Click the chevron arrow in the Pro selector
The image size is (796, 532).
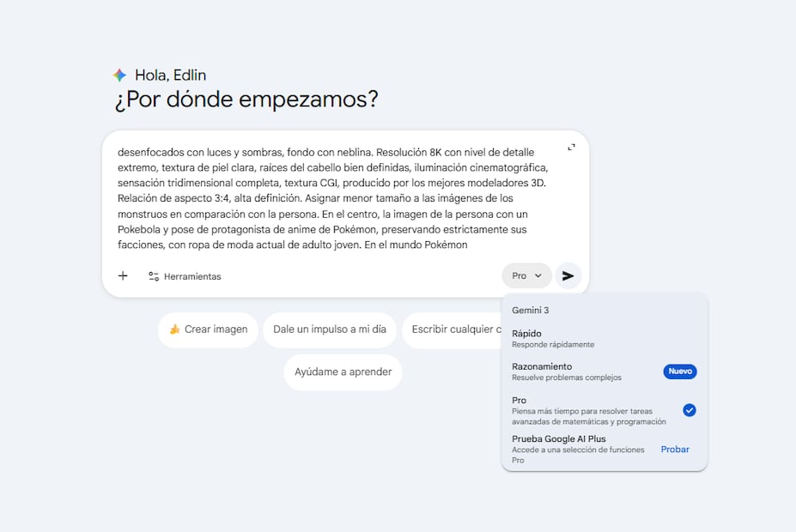pos(538,276)
